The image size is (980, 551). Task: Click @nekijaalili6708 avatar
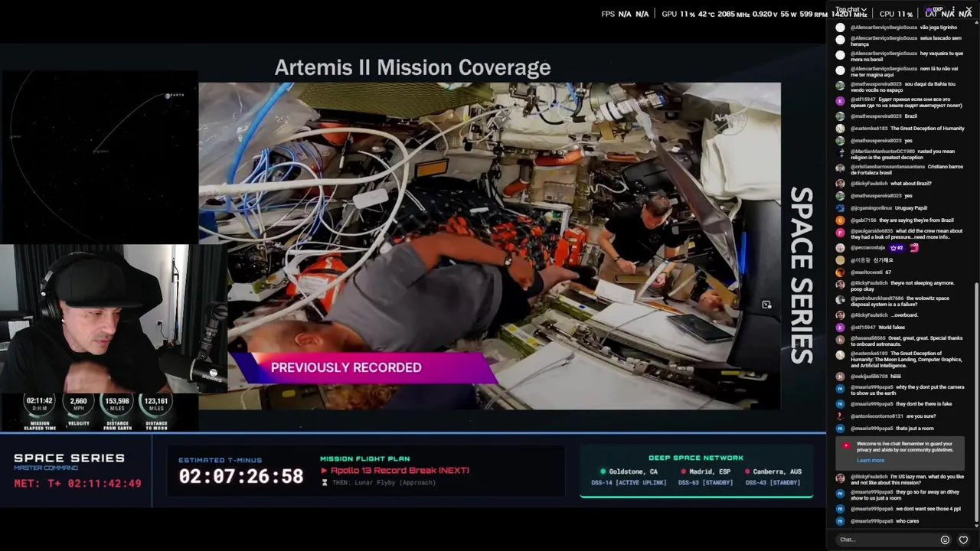coord(840,377)
